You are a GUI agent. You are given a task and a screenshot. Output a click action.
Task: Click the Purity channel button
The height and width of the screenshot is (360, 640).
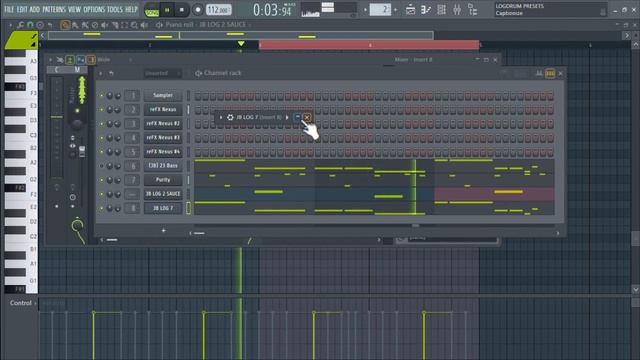[163, 180]
